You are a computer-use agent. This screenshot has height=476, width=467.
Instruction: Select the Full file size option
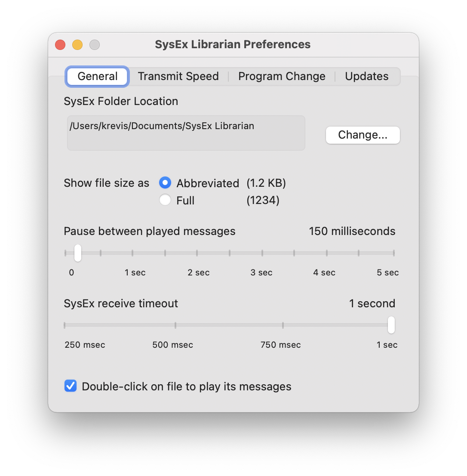coord(165,200)
